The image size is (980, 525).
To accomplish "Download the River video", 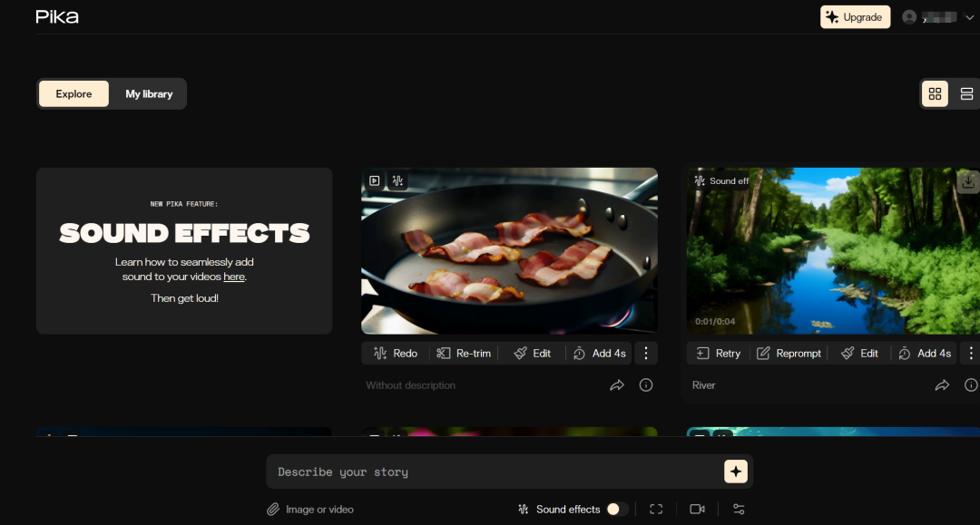I will click(968, 180).
